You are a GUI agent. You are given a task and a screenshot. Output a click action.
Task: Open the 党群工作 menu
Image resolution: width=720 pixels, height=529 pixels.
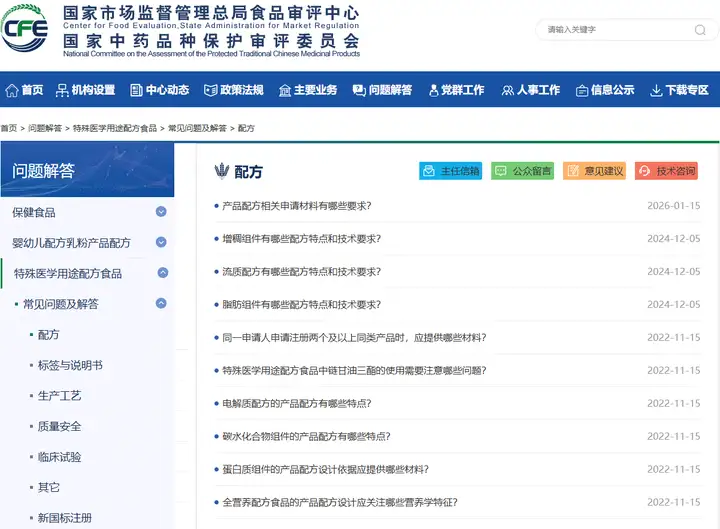[x=463, y=90]
